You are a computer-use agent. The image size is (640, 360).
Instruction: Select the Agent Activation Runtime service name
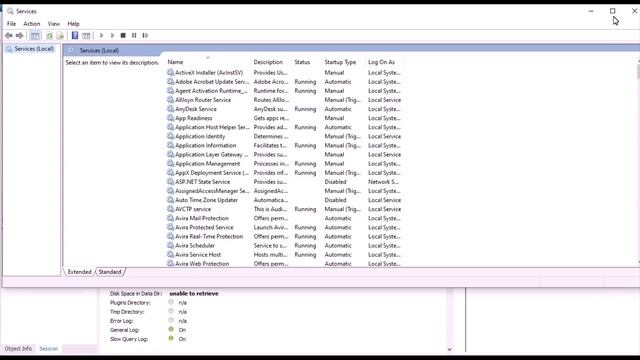(x=211, y=91)
